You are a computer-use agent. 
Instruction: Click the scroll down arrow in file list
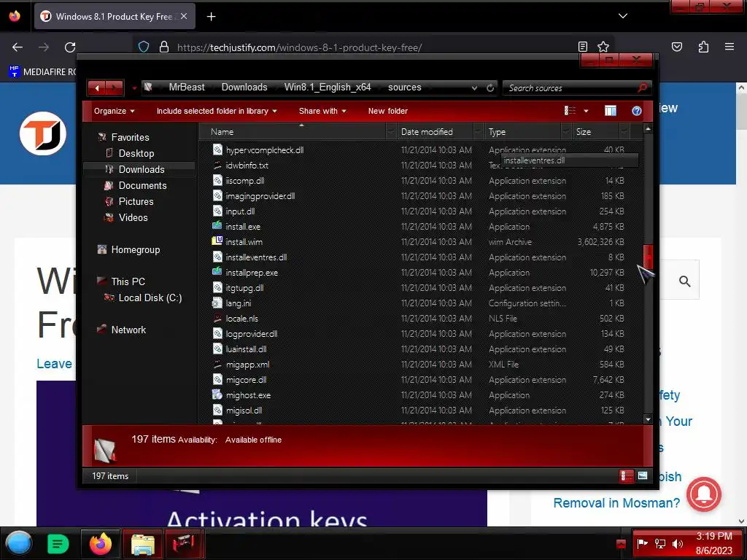[648, 419]
